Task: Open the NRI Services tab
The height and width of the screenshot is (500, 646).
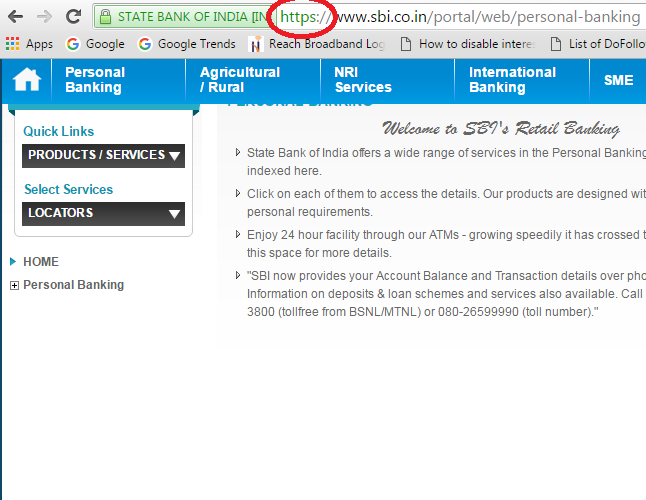Action: click(387, 80)
